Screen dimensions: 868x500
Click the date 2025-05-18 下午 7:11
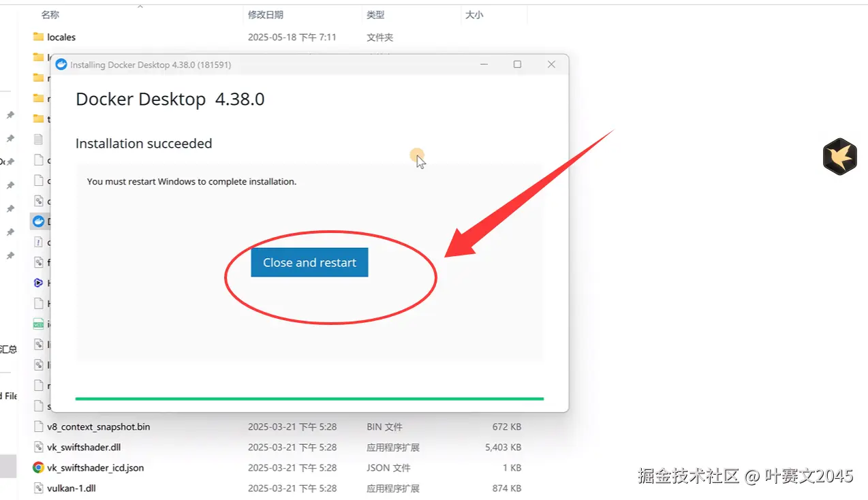[x=292, y=37]
